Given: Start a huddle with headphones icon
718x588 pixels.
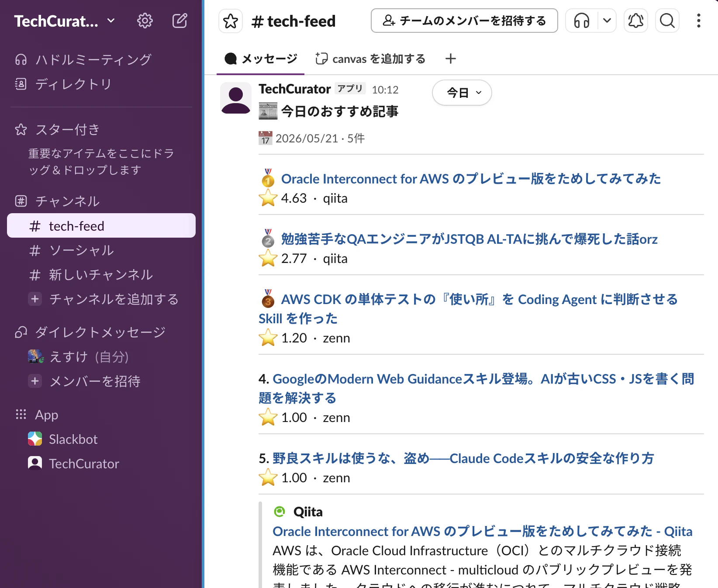Looking at the screenshot, I should (x=581, y=21).
